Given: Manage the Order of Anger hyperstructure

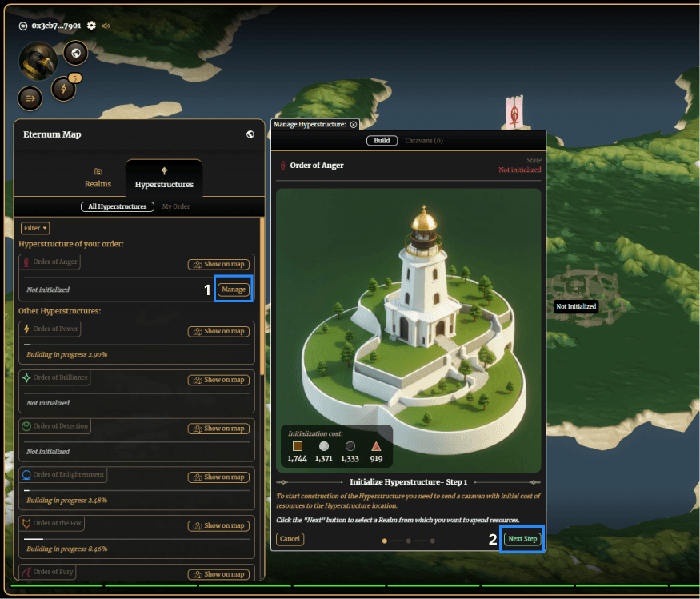Looking at the screenshot, I should click(x=234, y=290).
